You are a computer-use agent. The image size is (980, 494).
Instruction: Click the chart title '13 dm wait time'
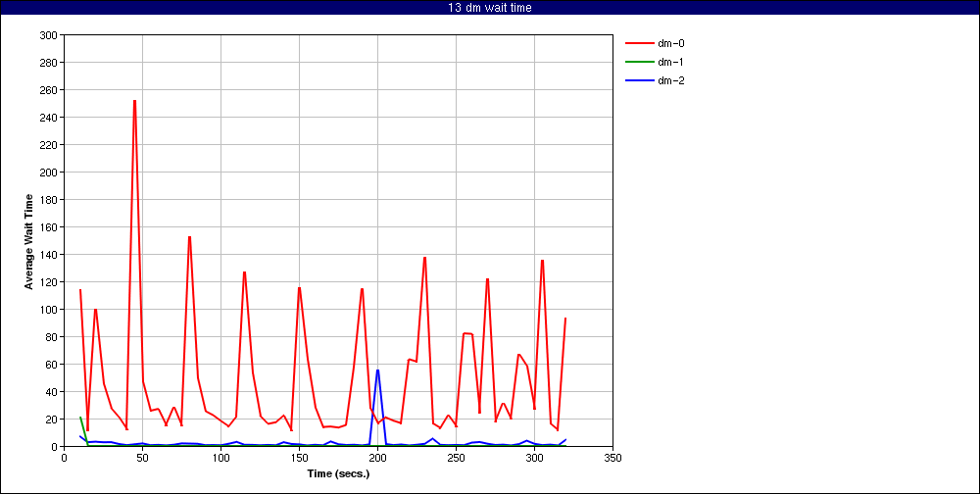click(490, 8)
